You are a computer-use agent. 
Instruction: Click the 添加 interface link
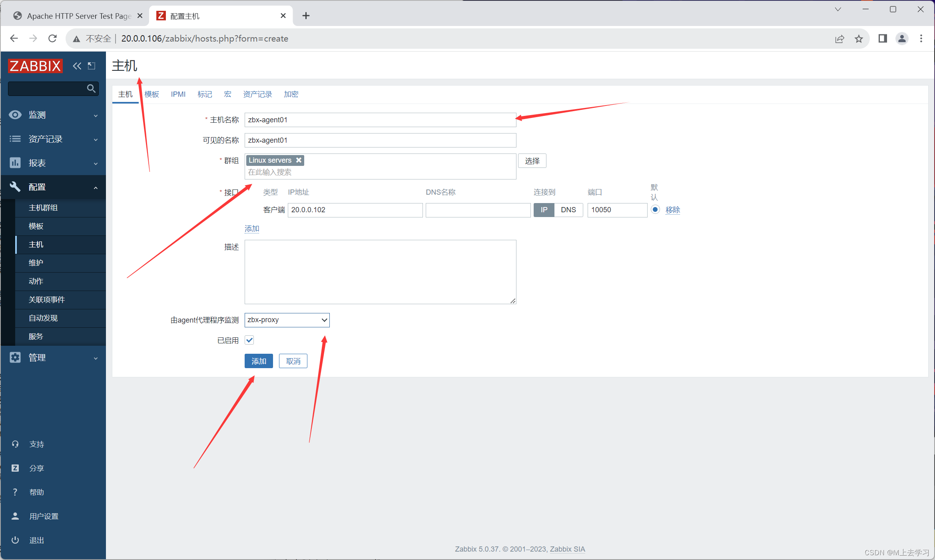pos(252,229)
